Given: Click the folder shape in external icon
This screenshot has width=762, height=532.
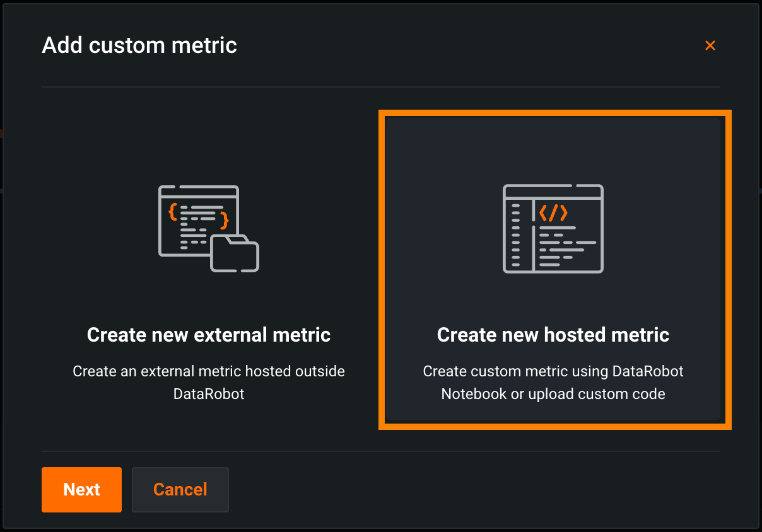Looking at the screenshot, I should pos(235,254).
